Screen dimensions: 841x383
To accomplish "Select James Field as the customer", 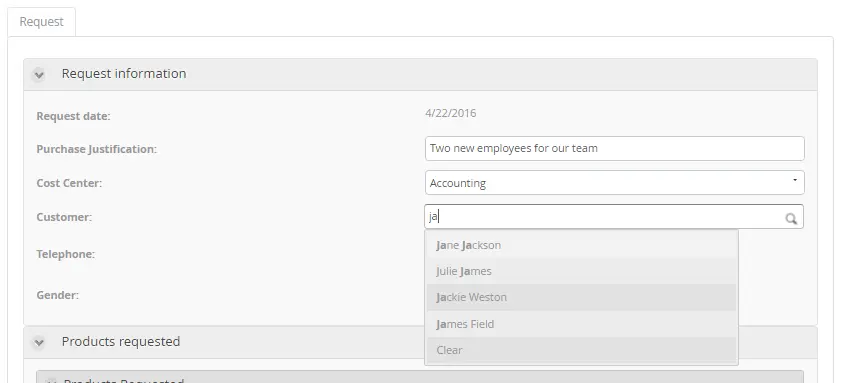I will 581,324.
